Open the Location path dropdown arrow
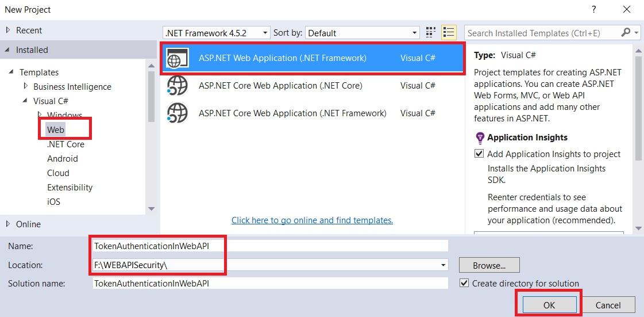The height and width of the screenshot is (317, 644). point(443,265)
